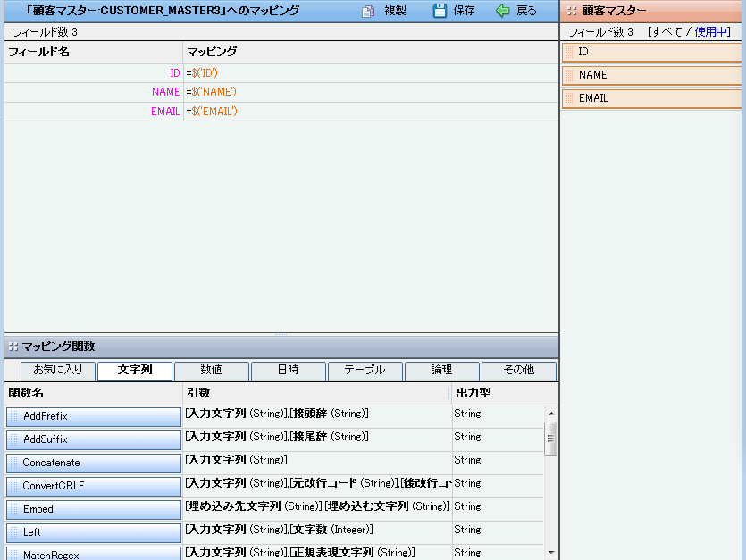
Task: Click the 複製 button label
Action: (396, 11)
